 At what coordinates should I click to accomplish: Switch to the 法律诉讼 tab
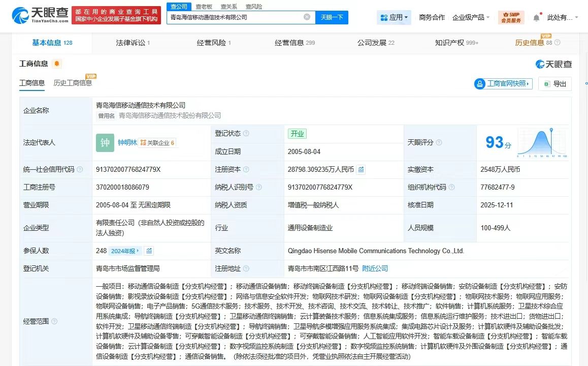[133, 43]
